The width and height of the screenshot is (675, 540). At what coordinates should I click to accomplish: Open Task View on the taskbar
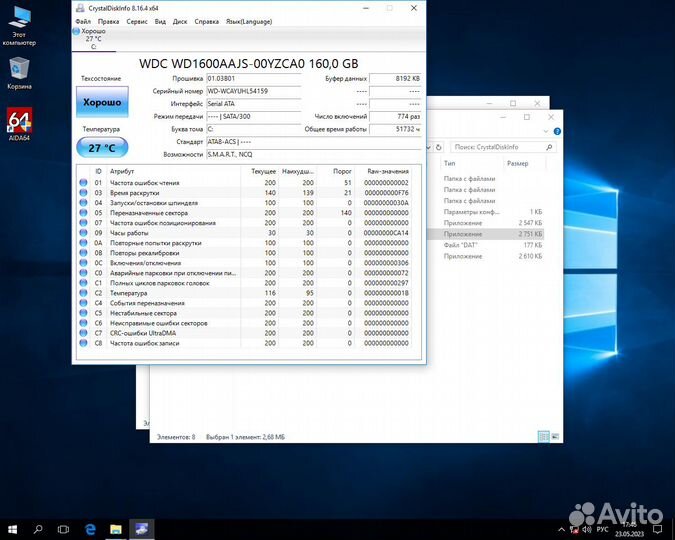[x=63, y=529]
